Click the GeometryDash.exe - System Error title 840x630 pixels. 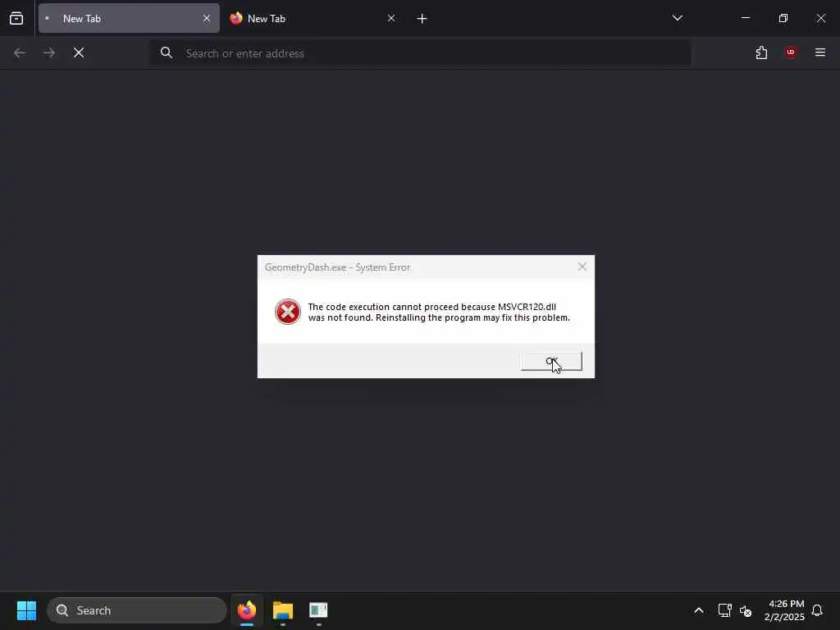tap(337, 267)
